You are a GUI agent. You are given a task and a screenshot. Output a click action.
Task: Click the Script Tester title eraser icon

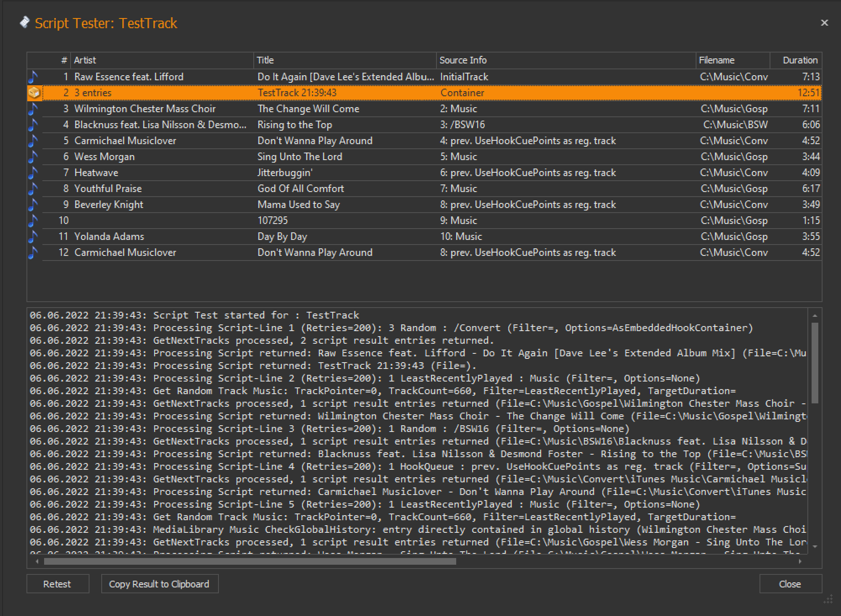tap(25, 22)
